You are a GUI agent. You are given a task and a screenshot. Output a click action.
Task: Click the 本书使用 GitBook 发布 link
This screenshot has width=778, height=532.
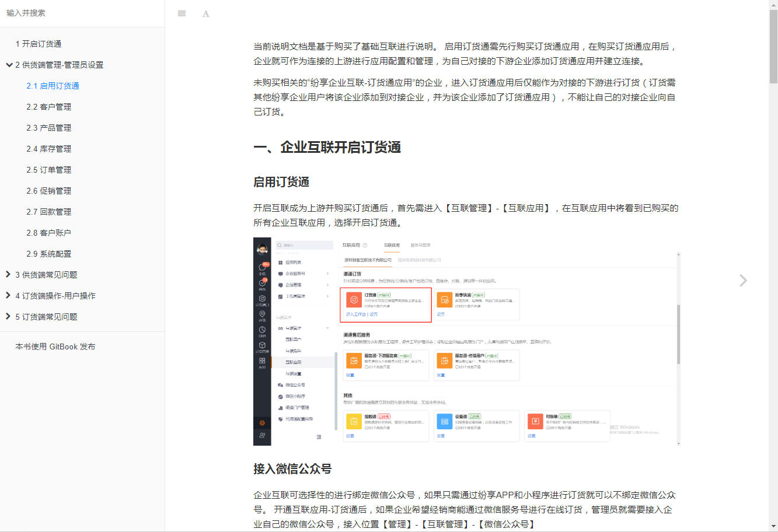[55, 346]
